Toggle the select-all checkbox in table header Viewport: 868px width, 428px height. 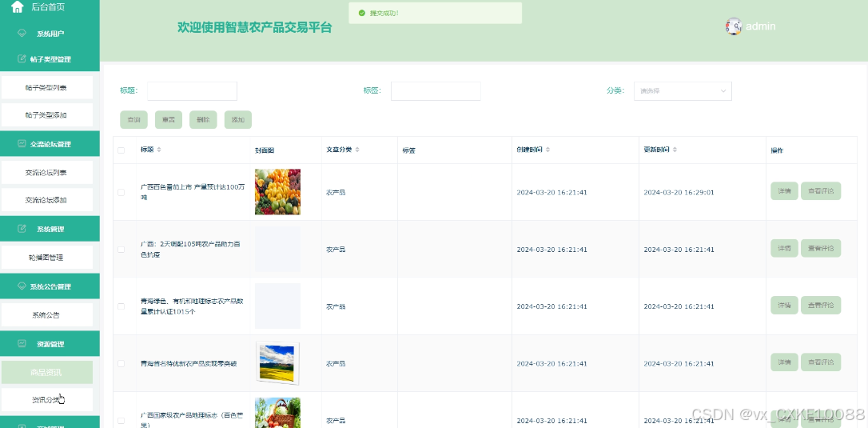pos(121,150)
